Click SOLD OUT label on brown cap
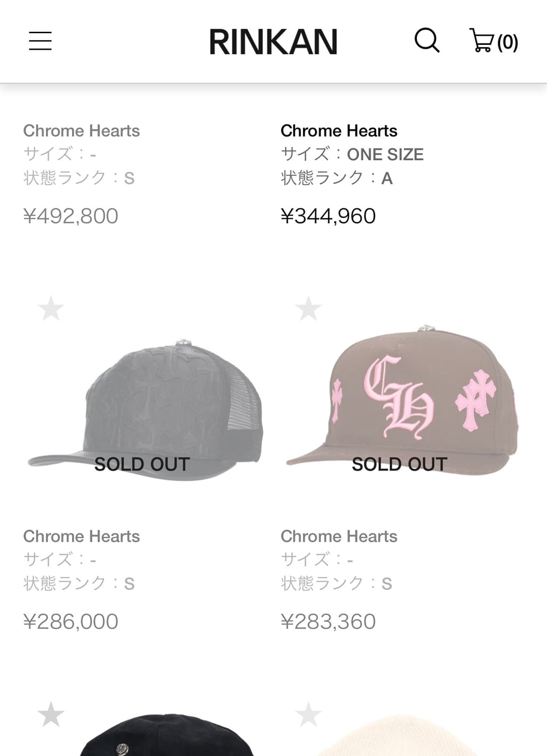 point(399,464)
